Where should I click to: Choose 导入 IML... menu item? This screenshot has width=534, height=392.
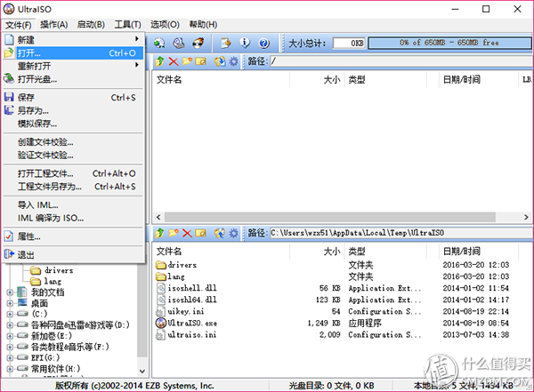click(x=73, y=204)
